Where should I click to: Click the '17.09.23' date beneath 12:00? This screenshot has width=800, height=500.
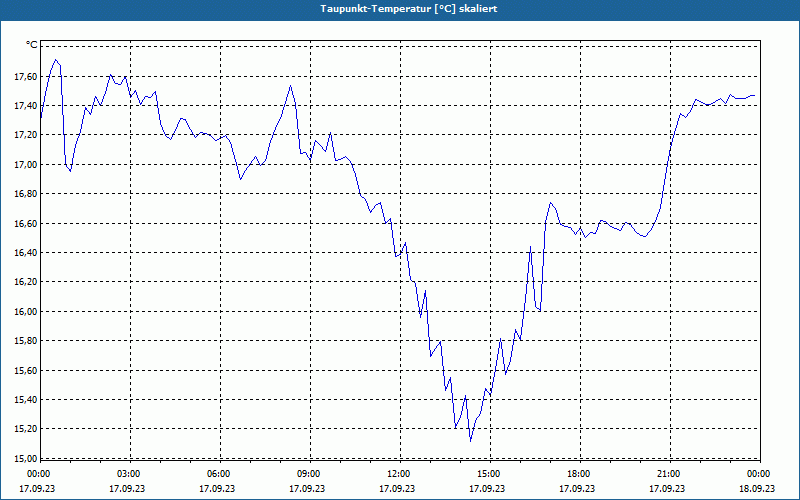(397, 488)
